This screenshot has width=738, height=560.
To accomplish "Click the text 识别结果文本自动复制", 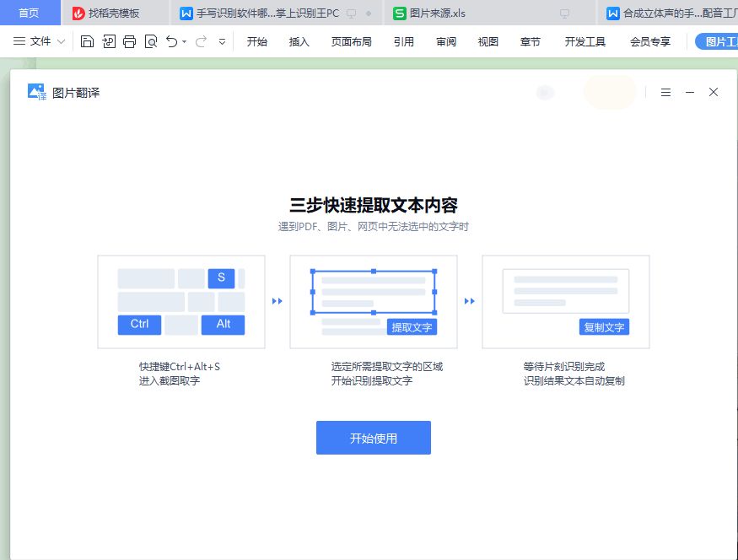I will coord(574,380).
